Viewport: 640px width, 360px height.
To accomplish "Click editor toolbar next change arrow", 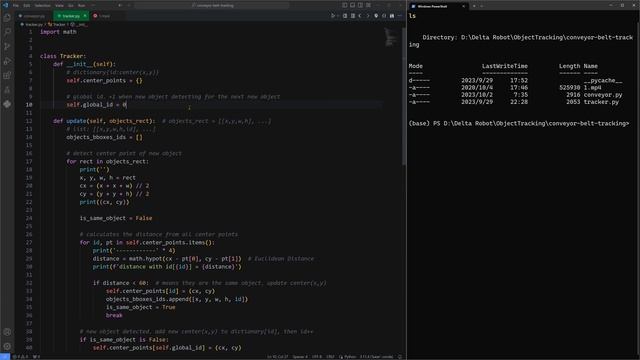I will tap(368, 16).
